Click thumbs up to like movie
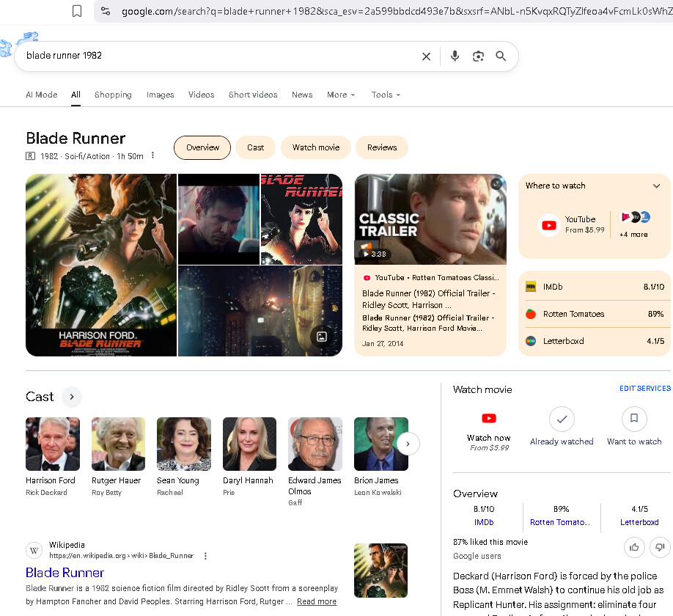The image size is (673, 616). pos(634,547)
